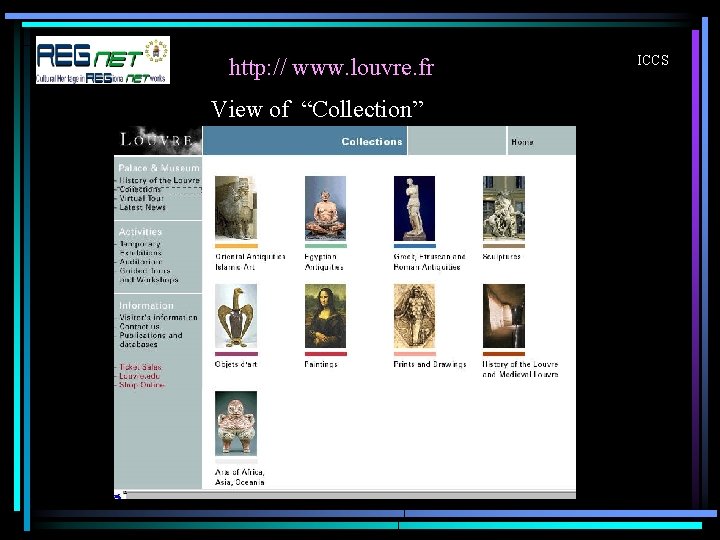Viewport: 720px width, 540px height.
Task: Click the Louvre logo banner
Action: click(x=158, y=140)
